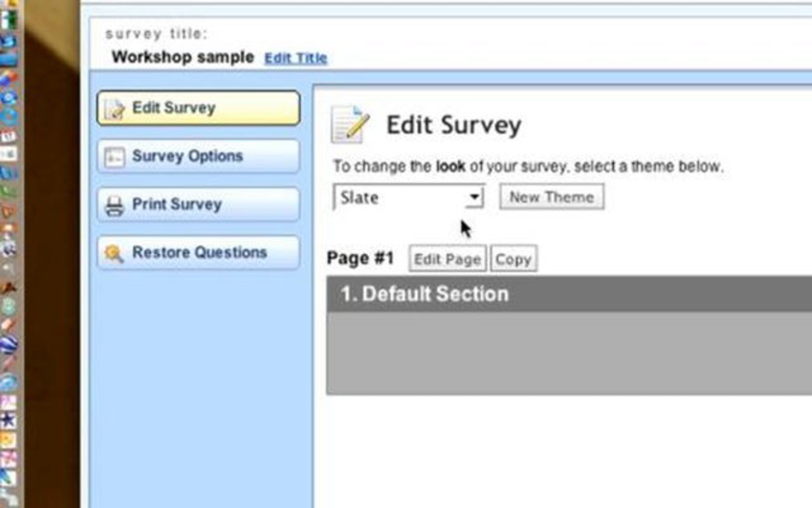Go to the Survey Options section

click(x=198, y=156)
